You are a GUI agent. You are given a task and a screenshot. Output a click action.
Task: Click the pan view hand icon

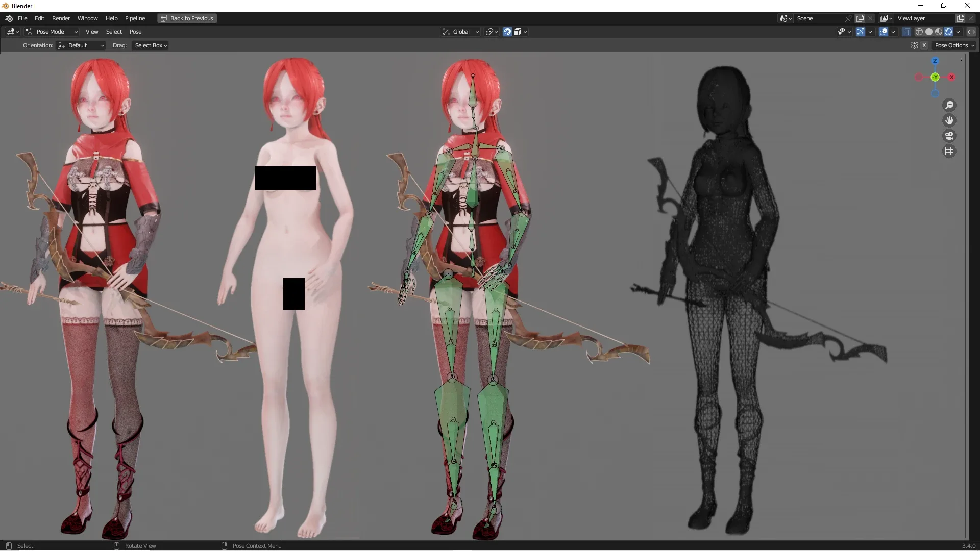point(949,120)
